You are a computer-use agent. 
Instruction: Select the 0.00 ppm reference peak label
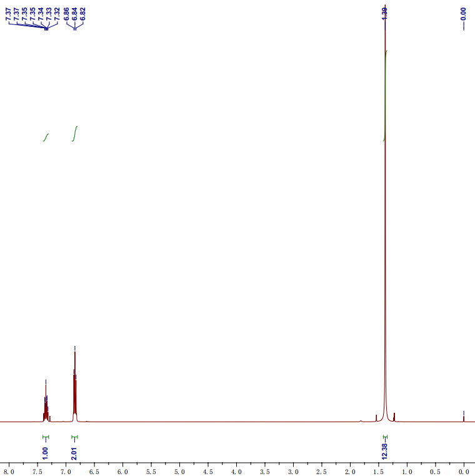[463, 19]
